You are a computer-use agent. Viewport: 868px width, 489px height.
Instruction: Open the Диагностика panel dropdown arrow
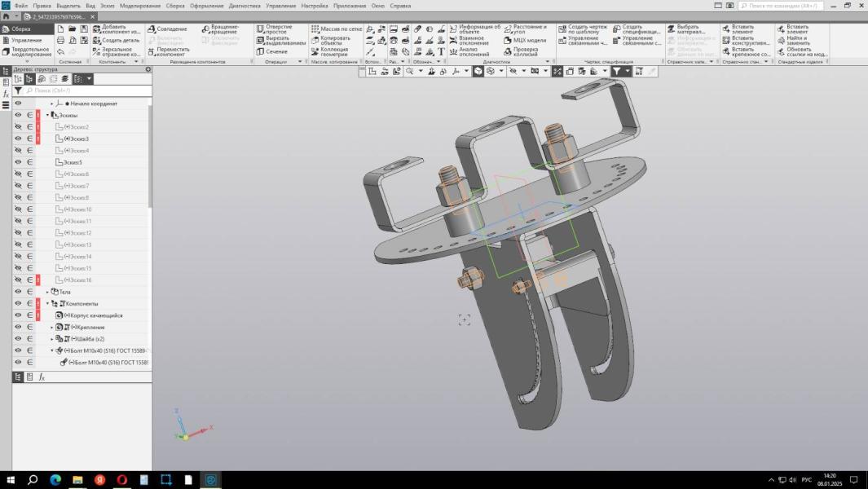click(x=548, y=61)
